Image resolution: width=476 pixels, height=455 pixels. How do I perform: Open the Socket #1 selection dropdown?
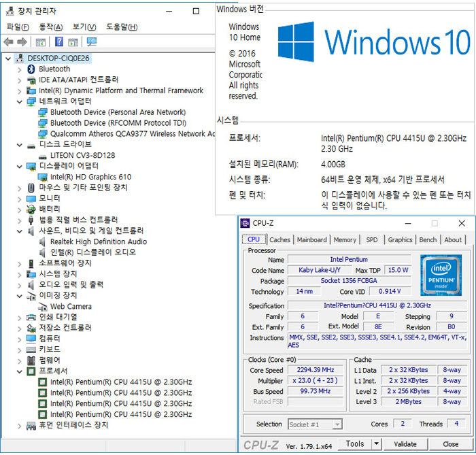click(337, 424)
